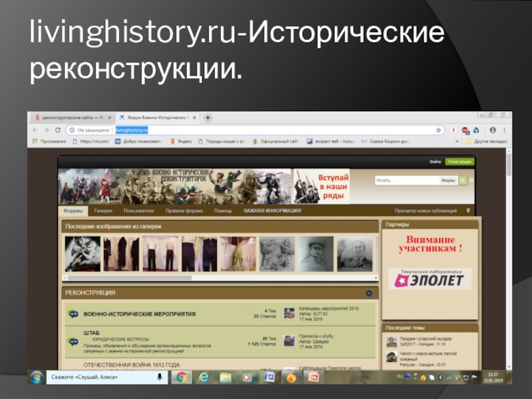Viewport: 532px width, 399px height.
Task: Click the forum search field 'Искать...'
Action: [x=406, y=180]
